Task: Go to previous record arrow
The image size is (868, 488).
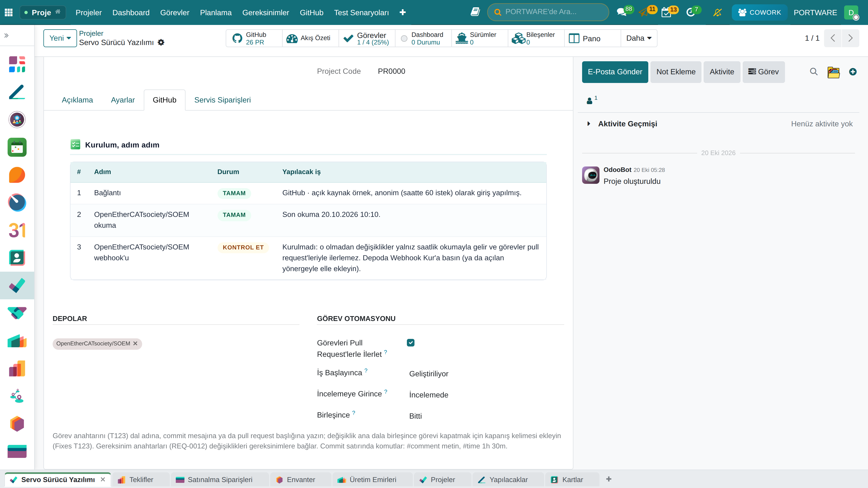Action: pyautogui.click(x=833, y=38)
